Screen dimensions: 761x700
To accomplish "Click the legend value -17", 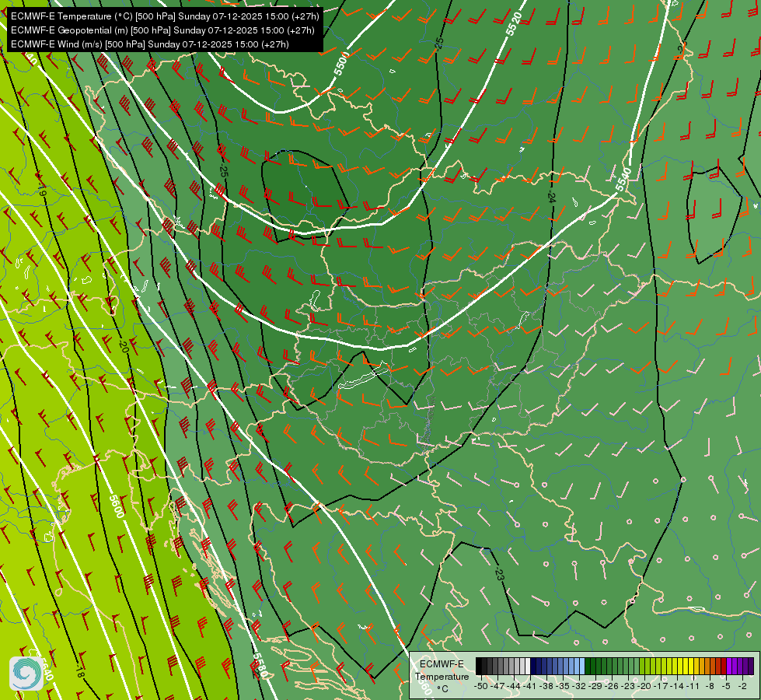I will [661, 686].
